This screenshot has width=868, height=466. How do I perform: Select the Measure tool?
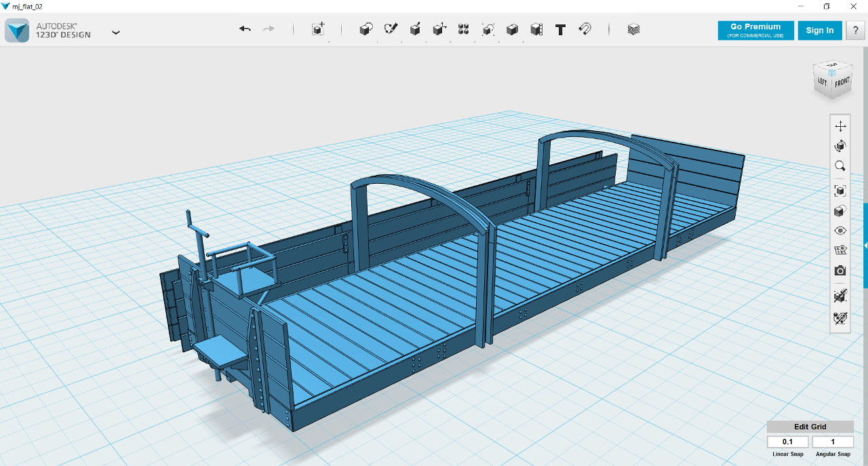(536, 29)
